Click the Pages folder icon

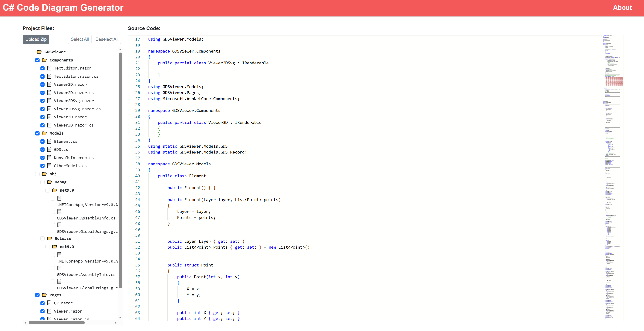pos(45,295)
